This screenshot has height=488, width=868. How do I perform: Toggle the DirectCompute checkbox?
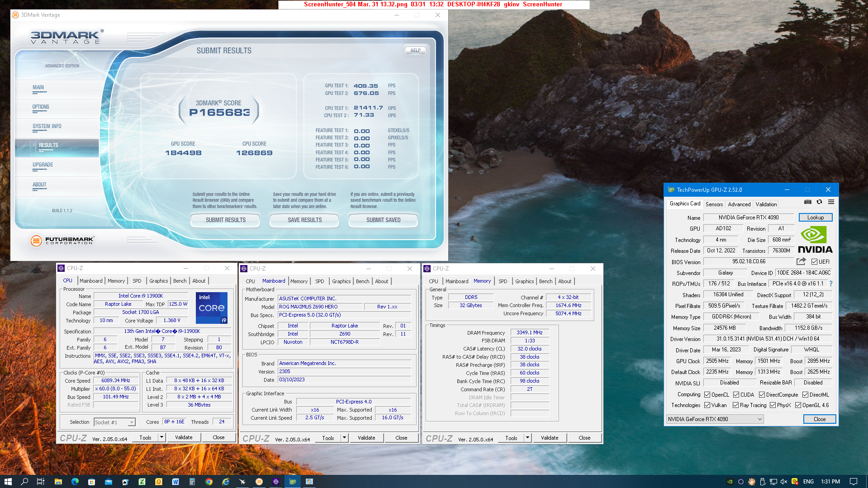pyautogui.click(x=762, y=395)
